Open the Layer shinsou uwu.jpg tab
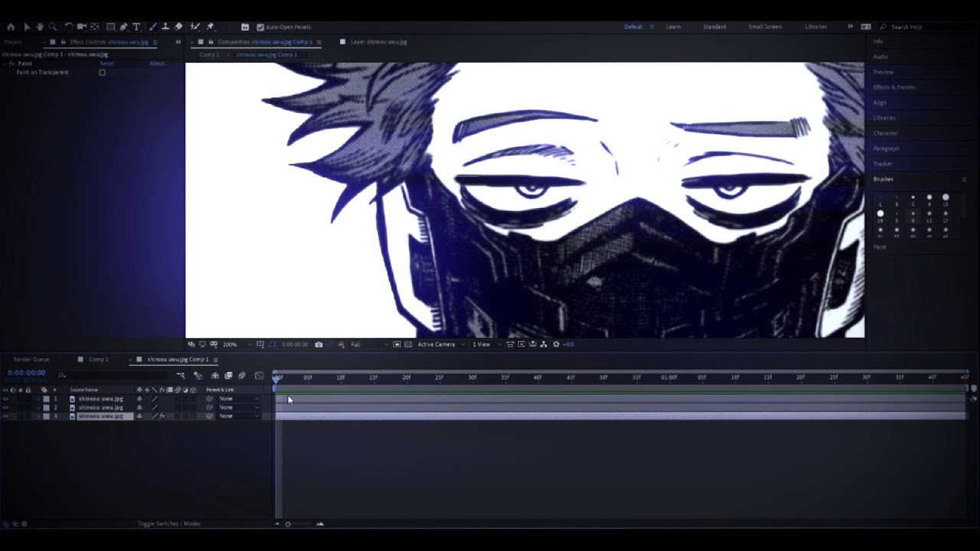Screen dimensions: 980x551 [x=378, y=42]
